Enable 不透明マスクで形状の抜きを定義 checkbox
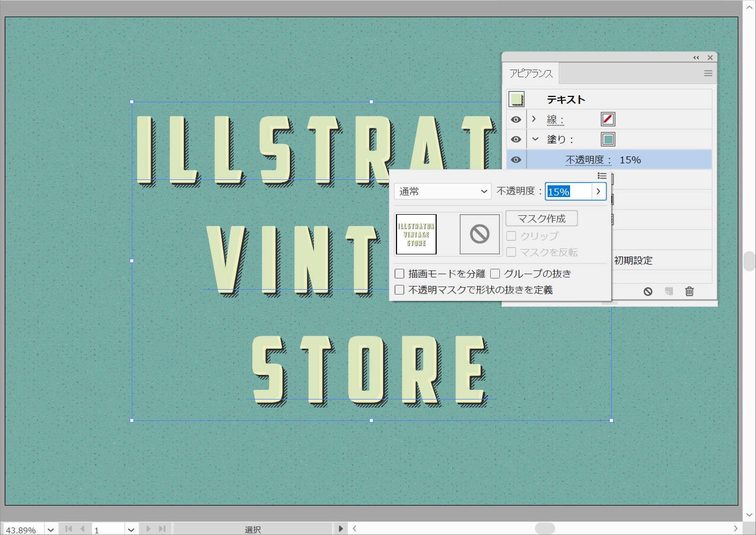The height and width of the screenshot is (535, 756). [400, 290]
